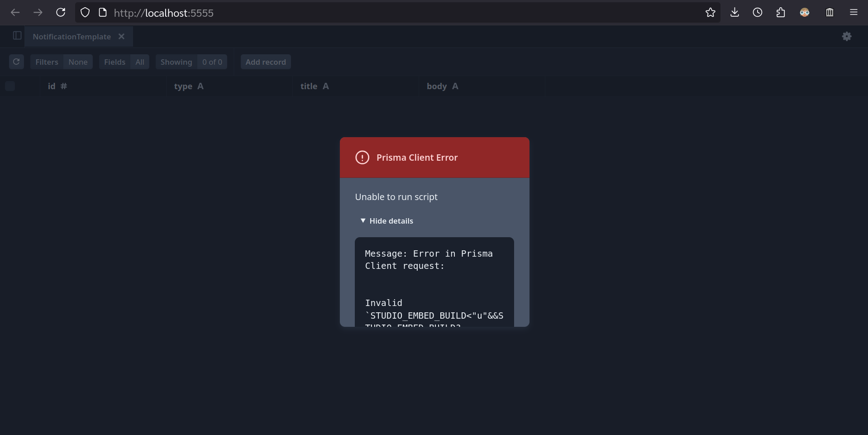The image size is (868, 435).
Task: Click the title column header
Action: point(355,86)
